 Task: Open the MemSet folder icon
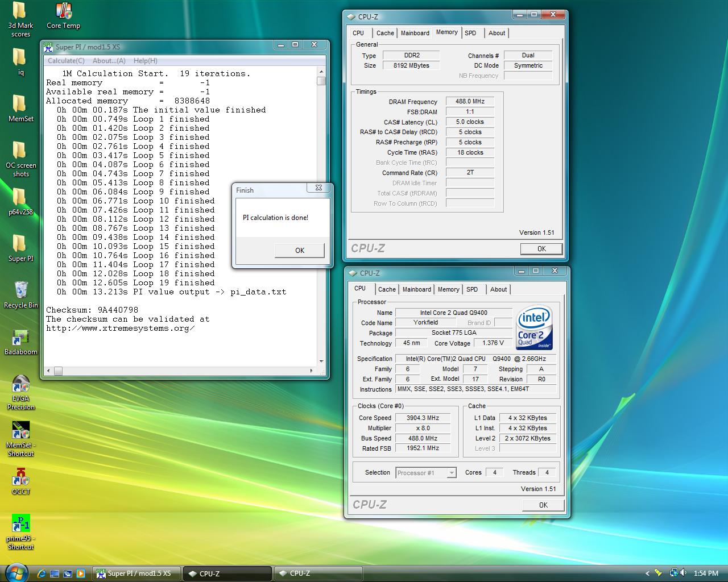pyautogui.click(x=20, y=108)
